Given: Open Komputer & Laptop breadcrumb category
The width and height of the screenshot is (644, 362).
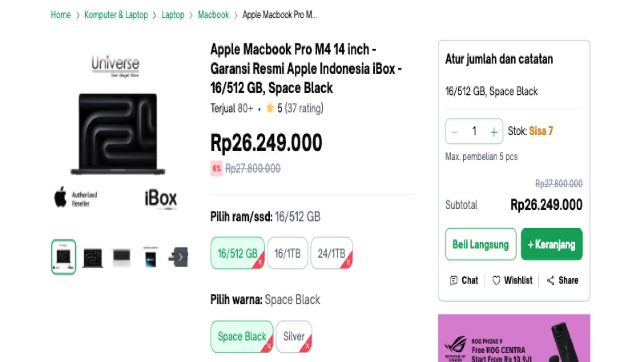Looking at the screenshot, I should [116, 15].
